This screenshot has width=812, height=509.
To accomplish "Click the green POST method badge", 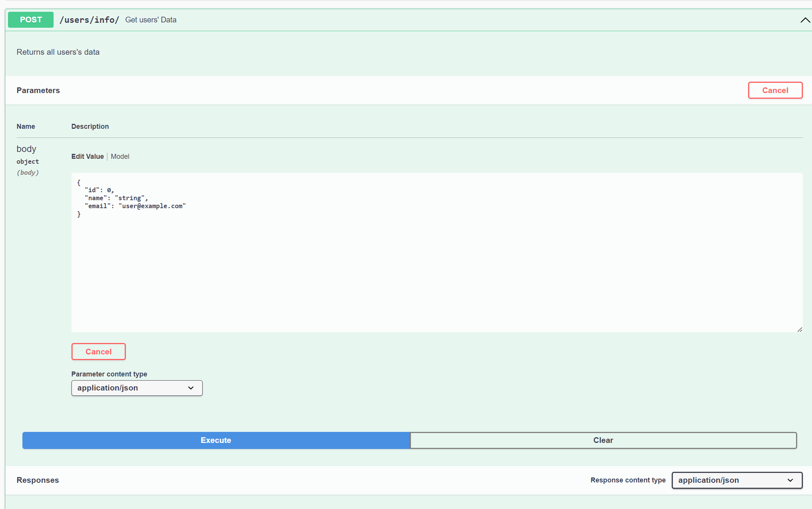I will (x=30, y=19).
